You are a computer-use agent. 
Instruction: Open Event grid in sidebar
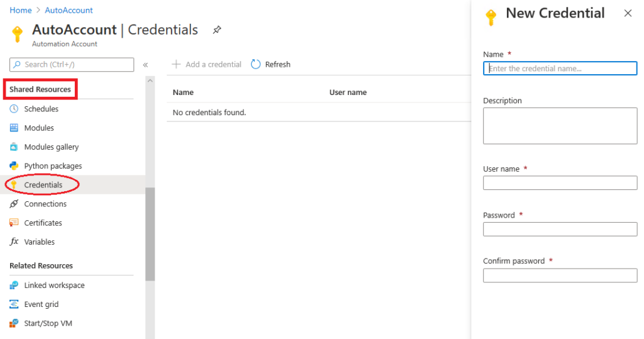(x=41, y=304)
